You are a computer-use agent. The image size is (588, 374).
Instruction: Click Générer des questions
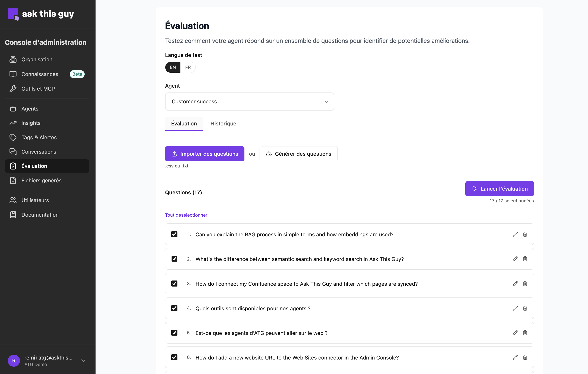pyautogui.click(x=298, y=154)
